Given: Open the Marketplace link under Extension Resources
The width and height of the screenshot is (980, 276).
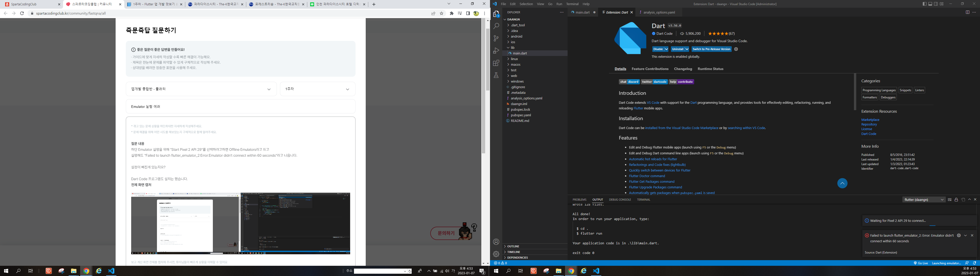Looking at the screenshot, I should click(x=870, y=120).
